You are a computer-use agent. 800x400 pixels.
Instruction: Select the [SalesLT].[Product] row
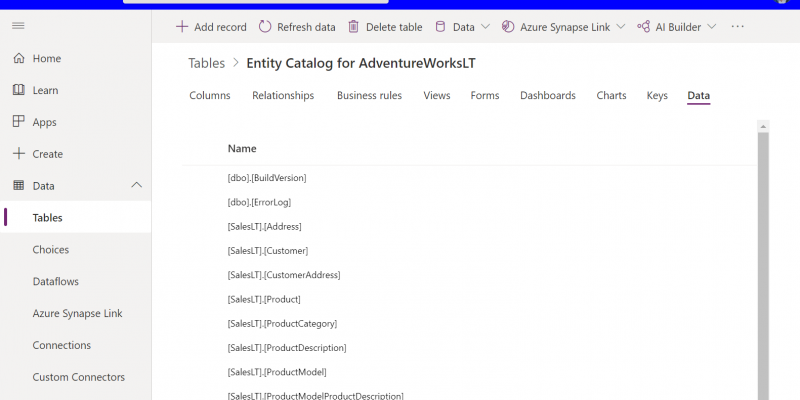tap(469, 299)
